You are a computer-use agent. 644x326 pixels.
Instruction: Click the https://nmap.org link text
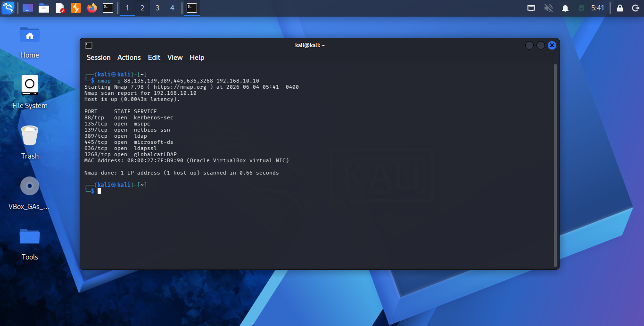pos(180,87)
